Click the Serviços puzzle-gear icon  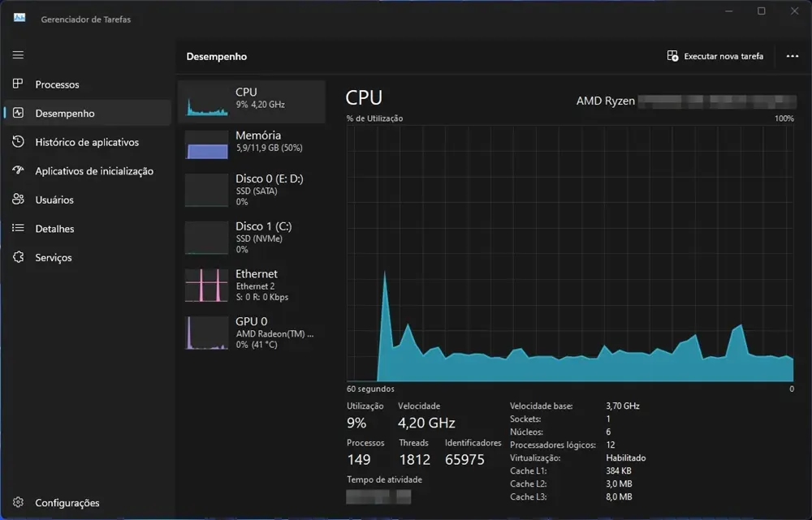pyautogui.click(x=18, y=257)
